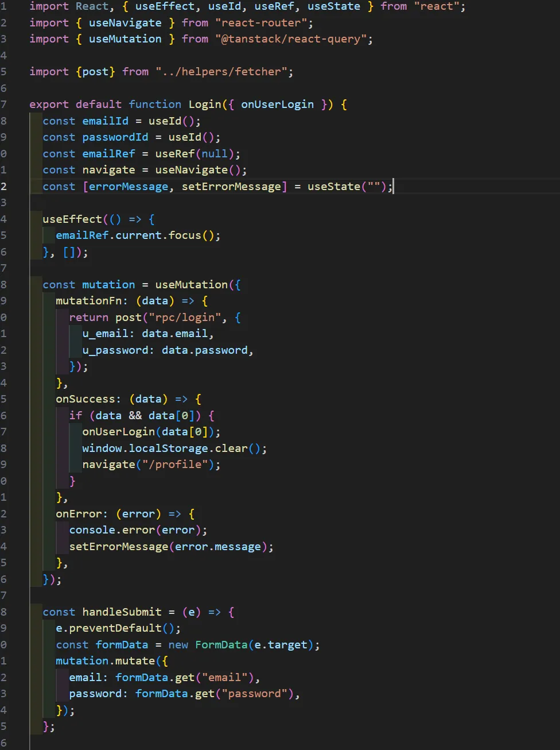
Task: Click the "../helpers/fetcher" import path
Action: [221, 72]
